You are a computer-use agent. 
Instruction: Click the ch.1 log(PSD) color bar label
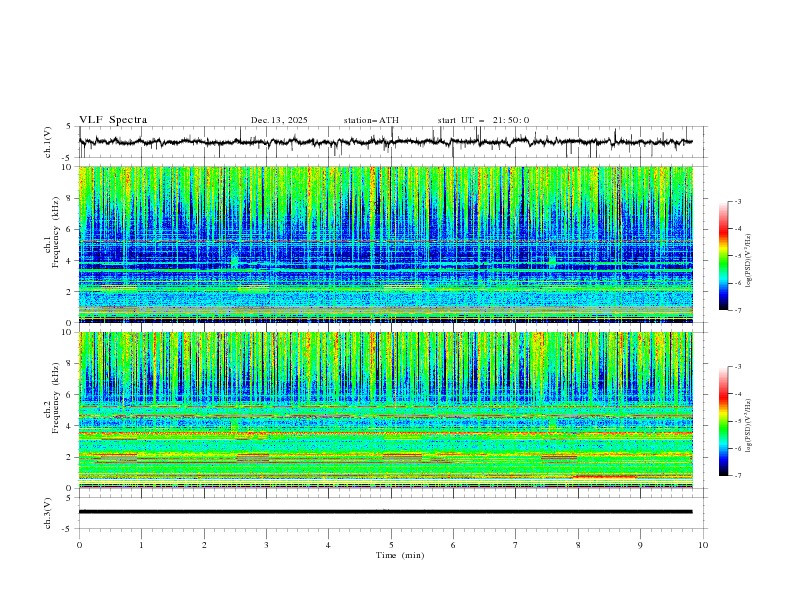(748, 261)
